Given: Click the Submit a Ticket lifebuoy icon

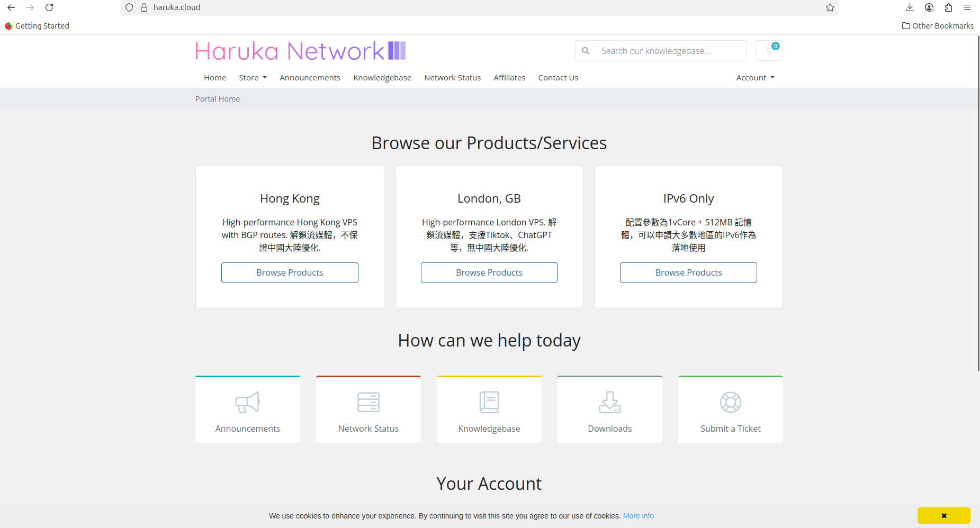Looking at the screenshot, I should (x=731, y=402).
